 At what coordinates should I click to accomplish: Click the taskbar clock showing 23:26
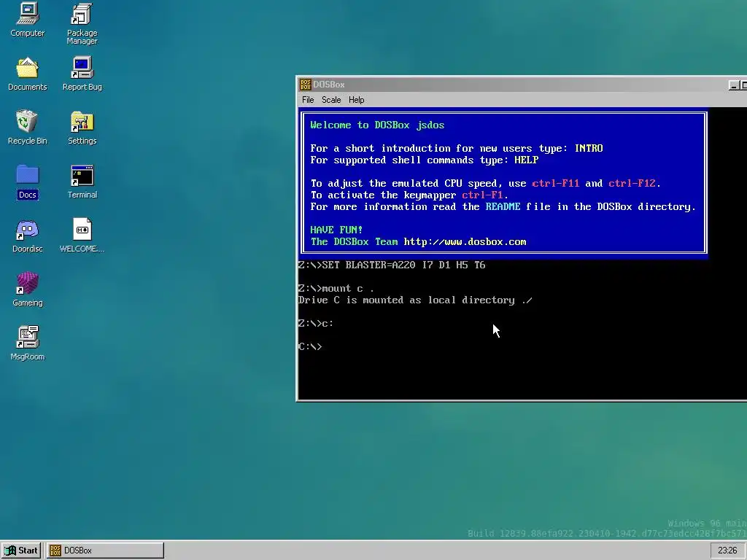tap(727, 551)
